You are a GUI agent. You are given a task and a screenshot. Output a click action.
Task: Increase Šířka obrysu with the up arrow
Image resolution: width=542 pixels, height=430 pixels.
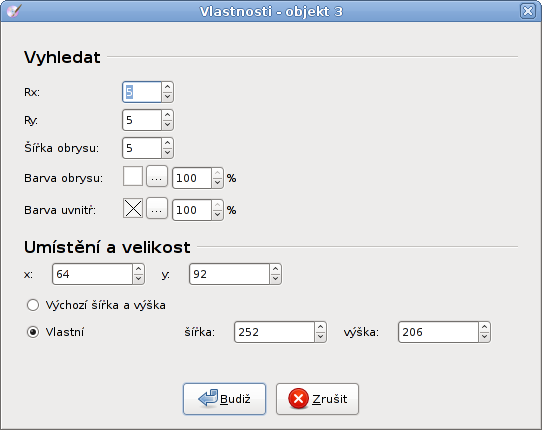coord(168,143)
